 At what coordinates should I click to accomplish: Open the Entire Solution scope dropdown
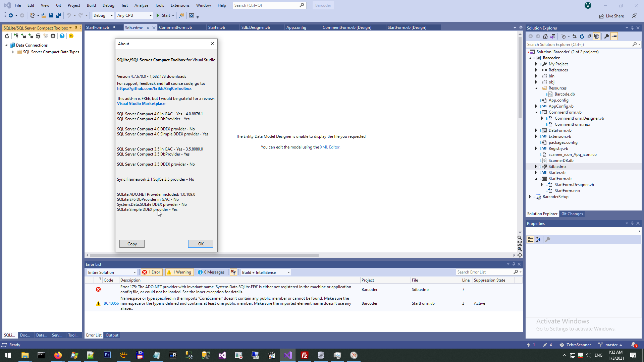coord(112,272)
